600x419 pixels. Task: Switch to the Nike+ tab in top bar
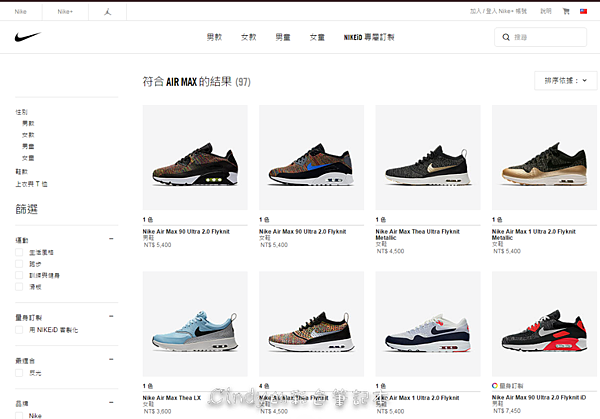(65, 11)
